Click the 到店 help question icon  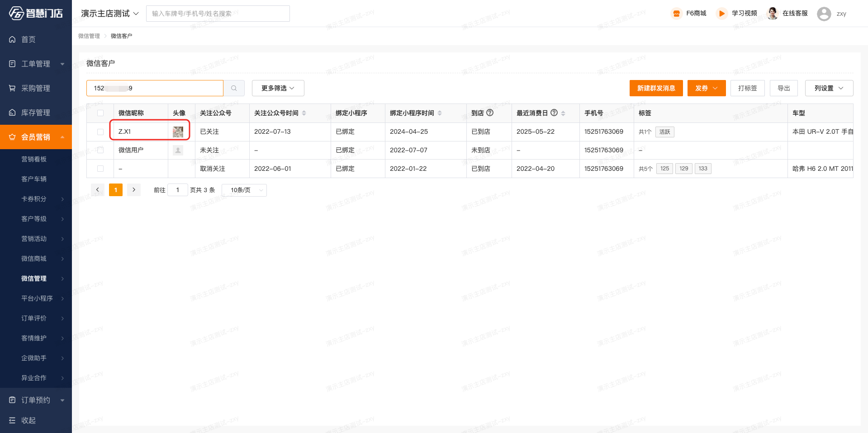(x=490, y=113)
